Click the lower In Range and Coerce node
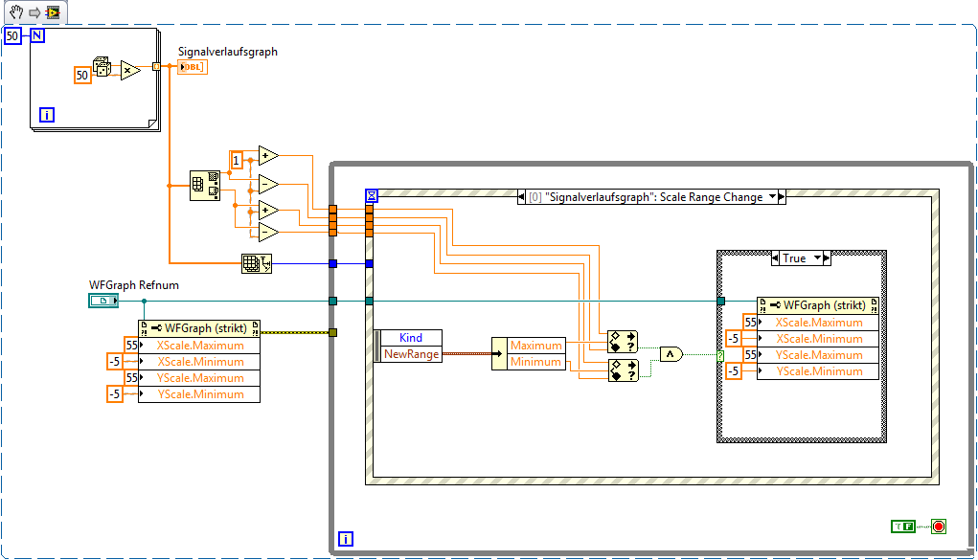 click(x=623, y=370)
